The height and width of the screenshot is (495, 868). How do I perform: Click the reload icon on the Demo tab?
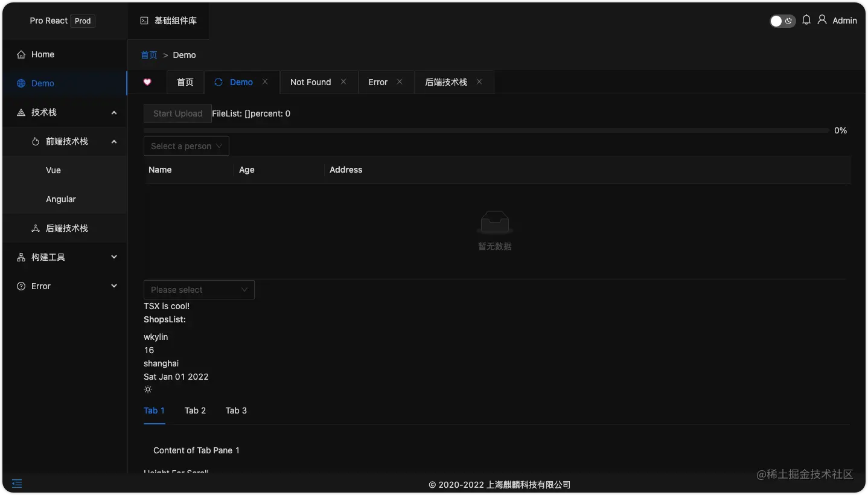point(219,82)
